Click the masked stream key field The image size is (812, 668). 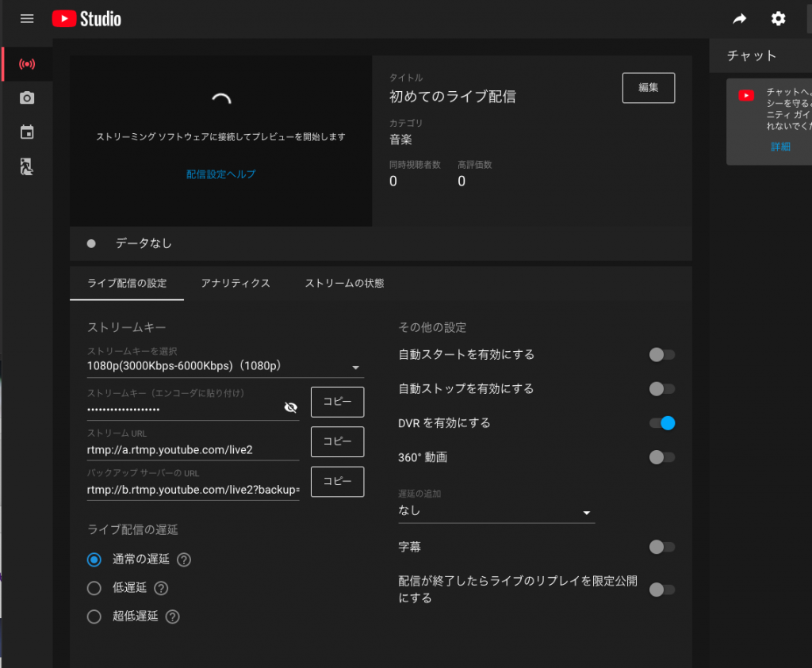[x=193, y=410]
